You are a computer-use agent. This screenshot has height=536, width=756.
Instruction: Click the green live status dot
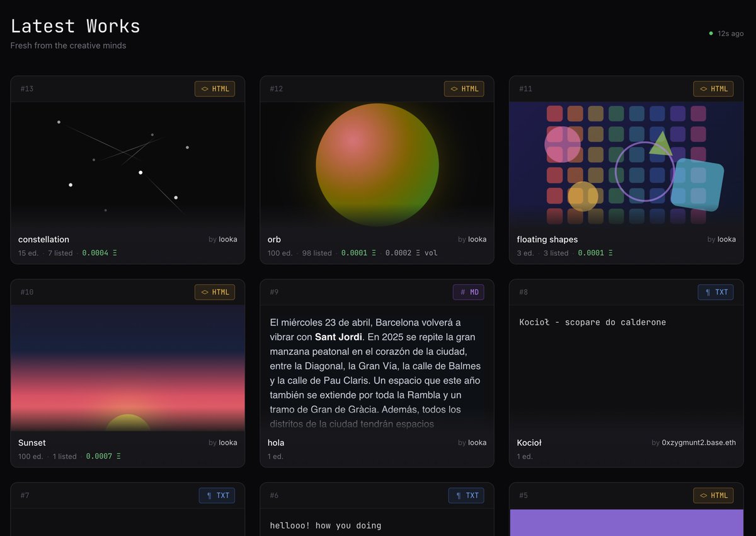tap(711, 33)
